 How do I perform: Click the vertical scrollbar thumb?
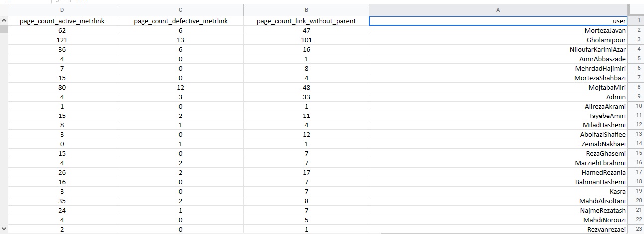[4, 29]
